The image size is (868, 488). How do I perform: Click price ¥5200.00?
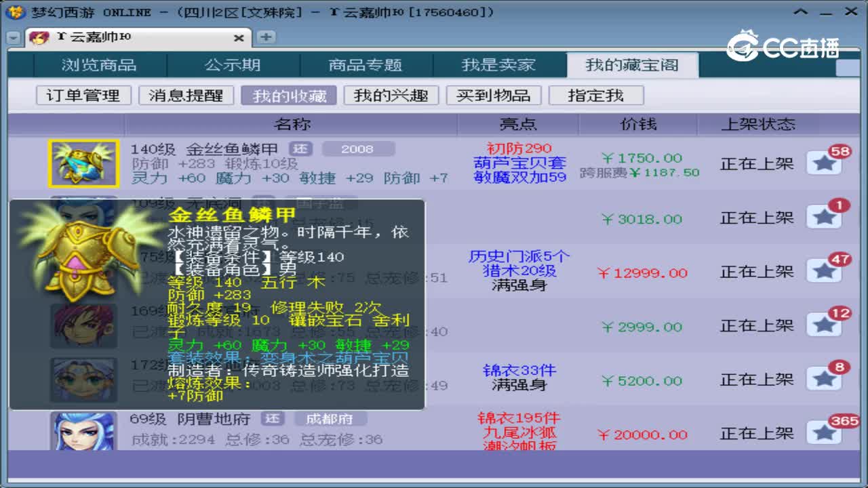coord(641,381)
